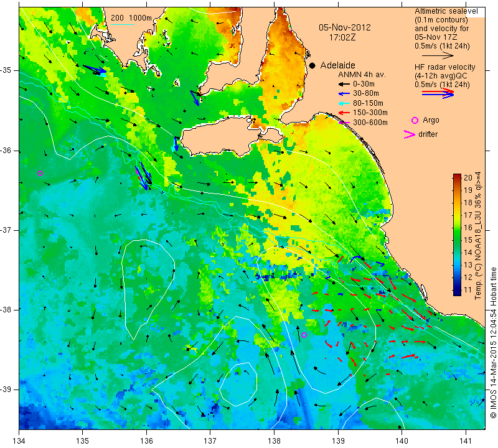Viewport: 498px width, 448px height.
Task: Click the Argo float circle near longitude 138.5
Action: point(304,335)
